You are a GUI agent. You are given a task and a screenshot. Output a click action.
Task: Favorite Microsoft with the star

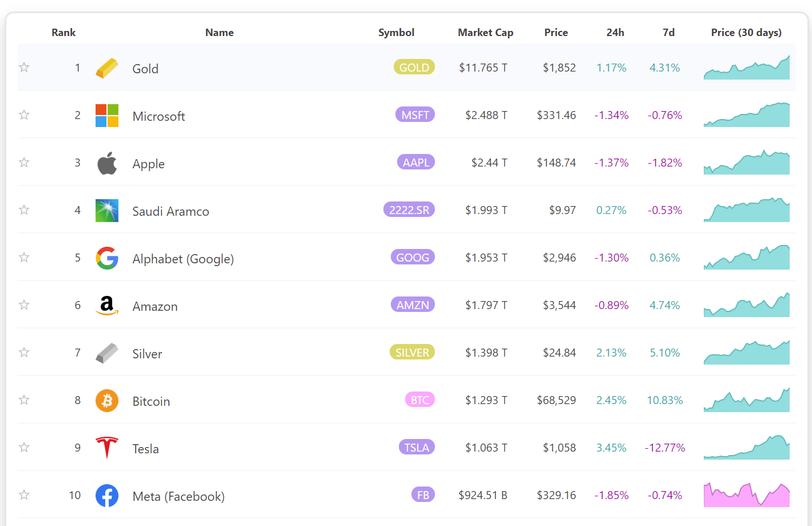[24, 115]
